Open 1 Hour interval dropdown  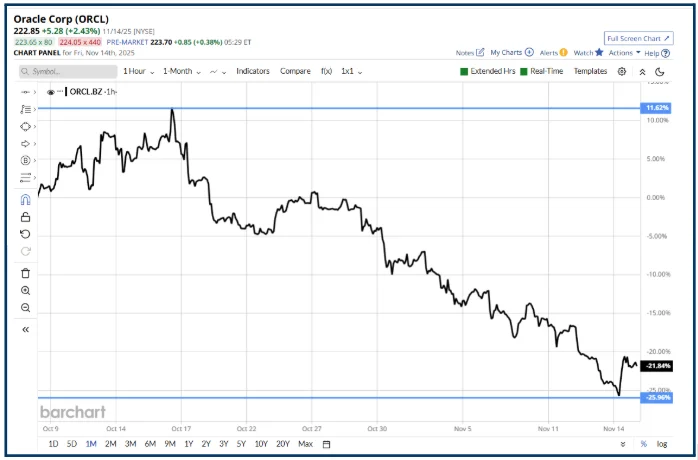point(139,71)
